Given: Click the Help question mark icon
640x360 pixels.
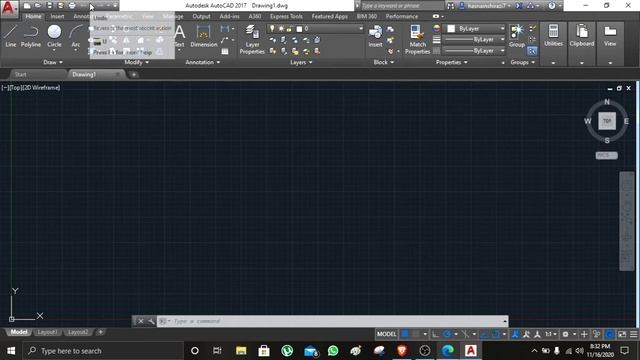Looking at the screenshot, I should tap(552, 6).
